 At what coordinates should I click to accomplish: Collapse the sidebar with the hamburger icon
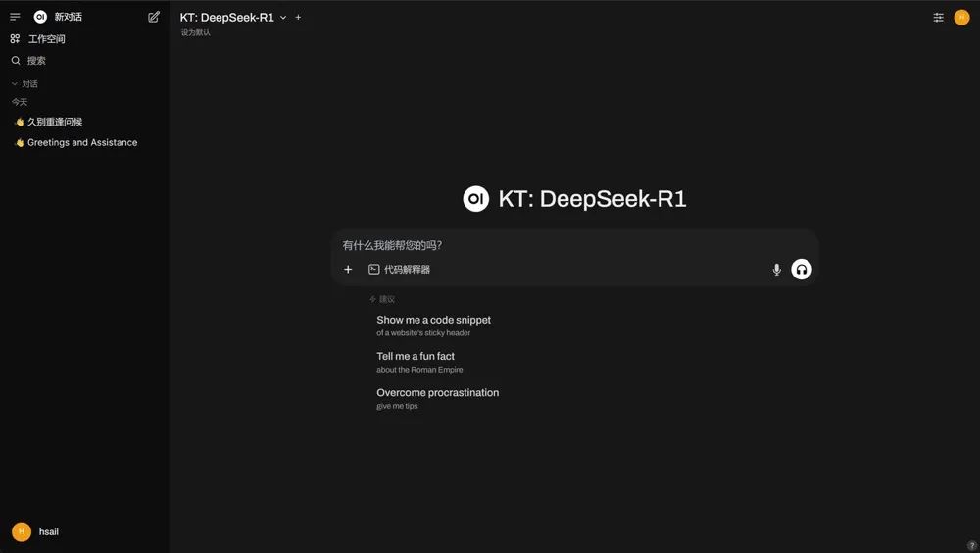15,17
